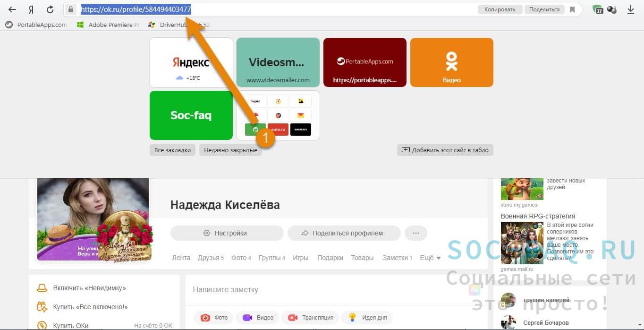Switch to the Товары tab
The height and width of the screenshot is (330, 644).
(x=363, y=258)
